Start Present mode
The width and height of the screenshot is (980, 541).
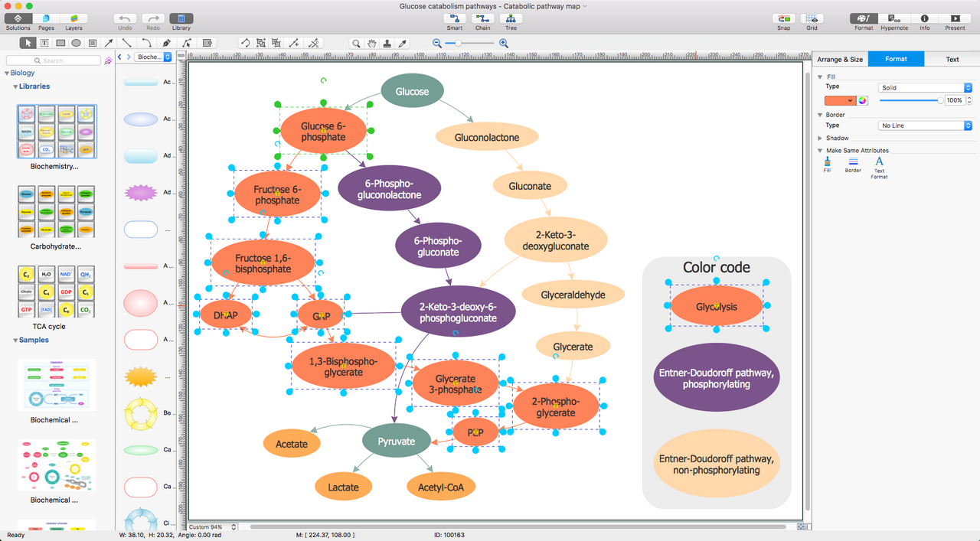pyautogui.click(x=955, y=18)
